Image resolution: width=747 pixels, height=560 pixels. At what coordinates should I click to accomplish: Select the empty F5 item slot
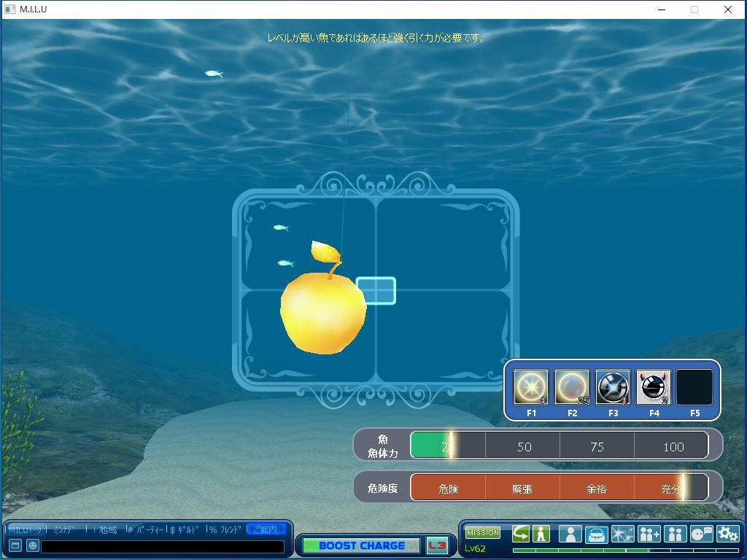tap(694, 386)
